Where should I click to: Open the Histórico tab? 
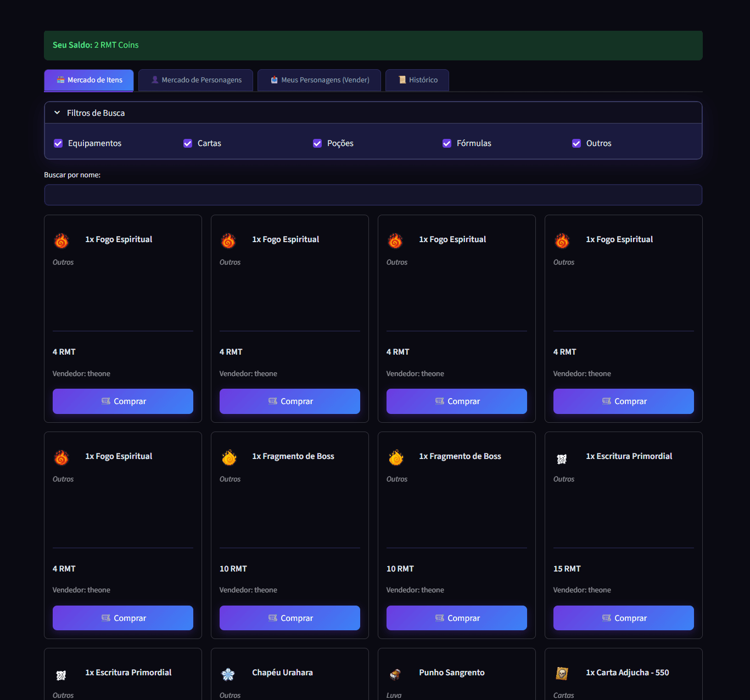point(417,80)
